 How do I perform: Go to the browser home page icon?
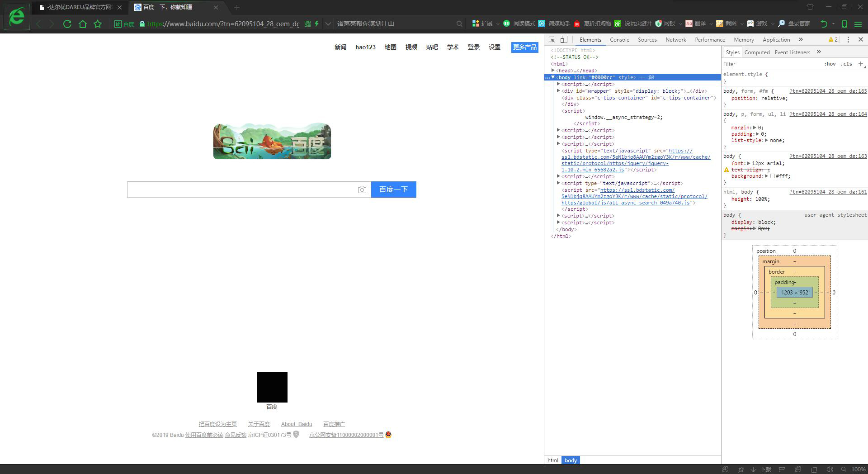(82, 24)
